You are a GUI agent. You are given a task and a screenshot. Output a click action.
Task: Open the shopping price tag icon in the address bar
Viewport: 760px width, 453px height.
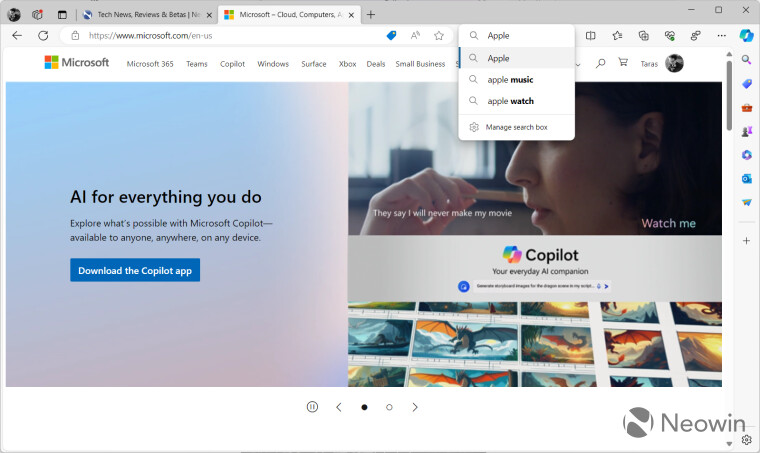391,35
